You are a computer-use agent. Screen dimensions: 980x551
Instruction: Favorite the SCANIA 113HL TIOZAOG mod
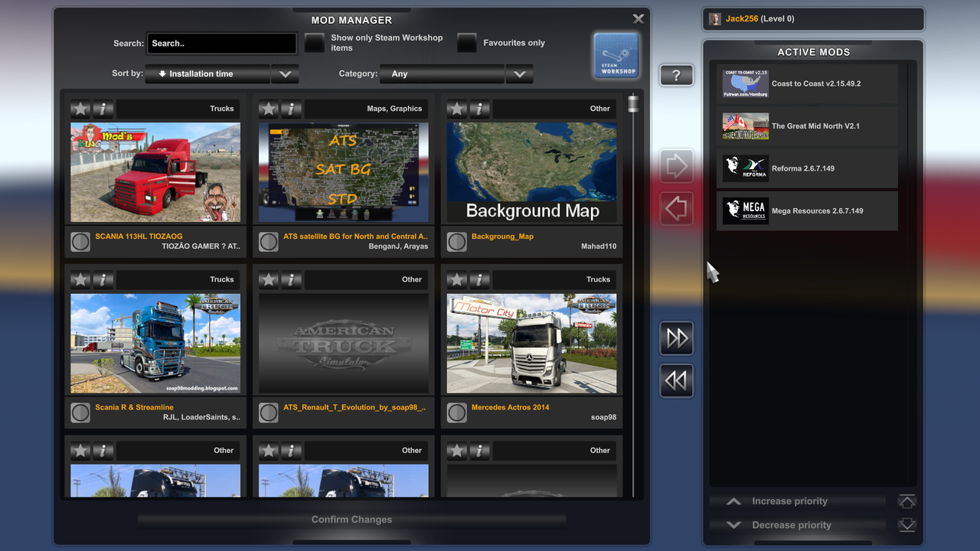point(80,108)
